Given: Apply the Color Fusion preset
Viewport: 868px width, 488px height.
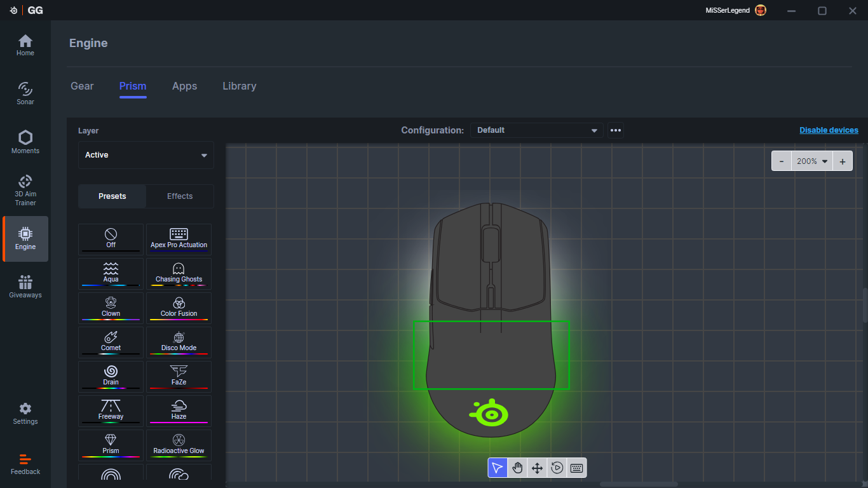Looking at the screenshot, I should click(179, 308).
